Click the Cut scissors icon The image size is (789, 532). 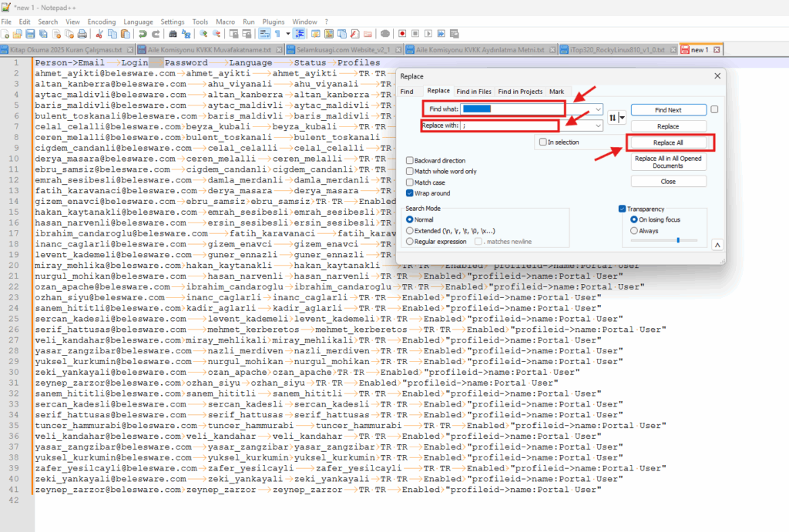[x=99, y=34]
